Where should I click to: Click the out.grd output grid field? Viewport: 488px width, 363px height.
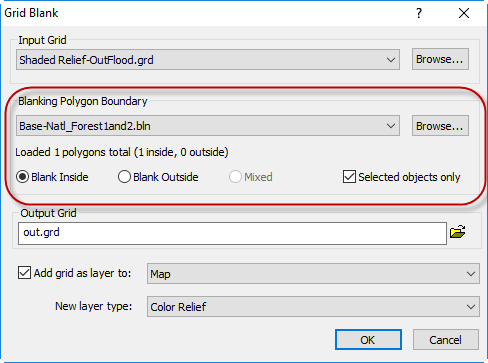click(232, 233)
